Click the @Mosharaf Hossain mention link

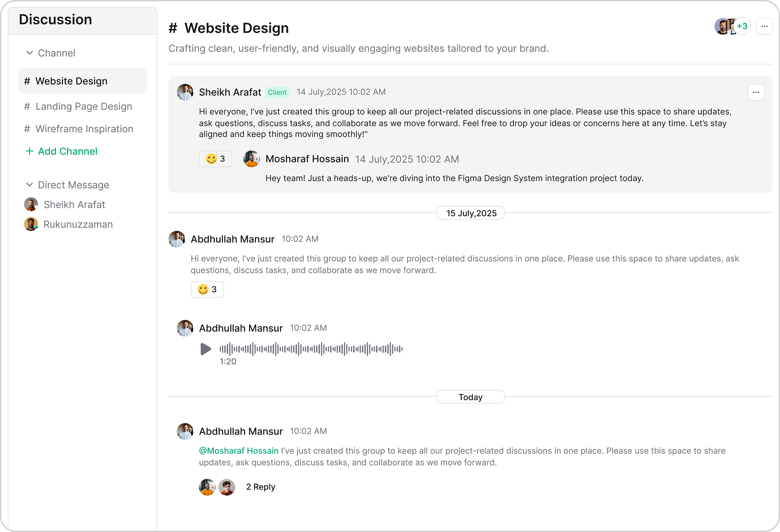(238, 451)
